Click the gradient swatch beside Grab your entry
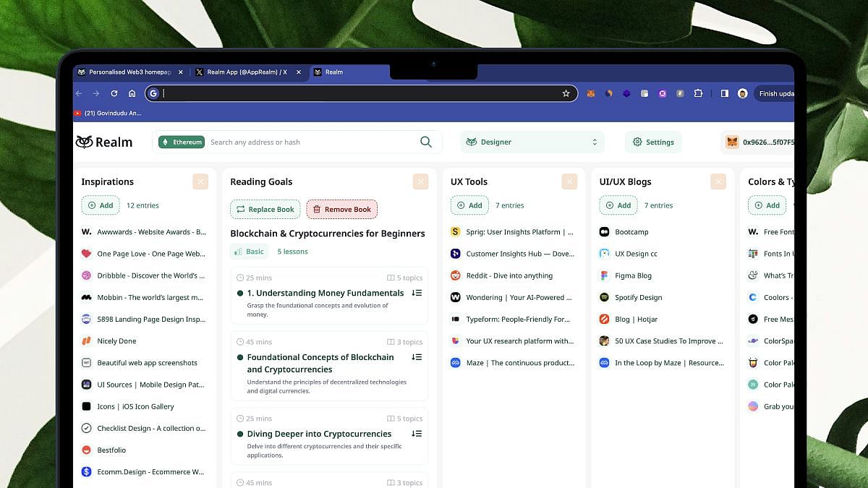This screenshot has width=868, height=488. coord(752,406)
